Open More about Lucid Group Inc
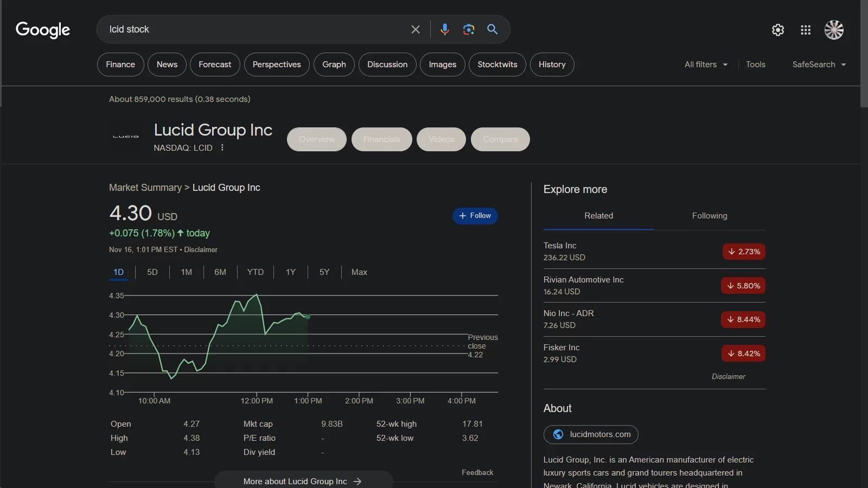This screenshot has height=488, width=868. point(304,480)
